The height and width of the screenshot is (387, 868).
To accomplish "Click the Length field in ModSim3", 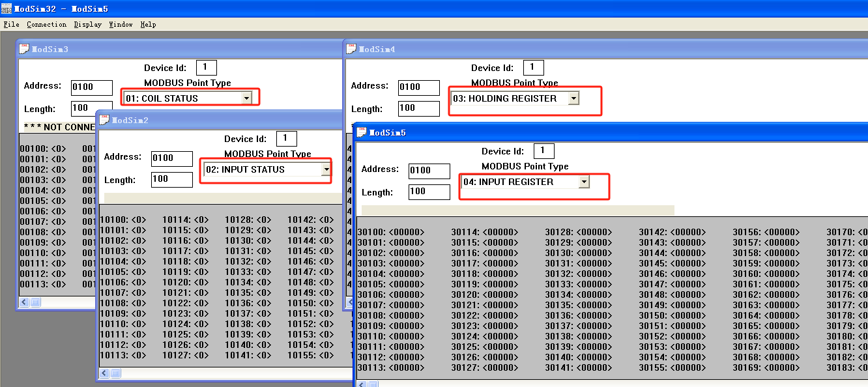I will (x=92, y=109).
